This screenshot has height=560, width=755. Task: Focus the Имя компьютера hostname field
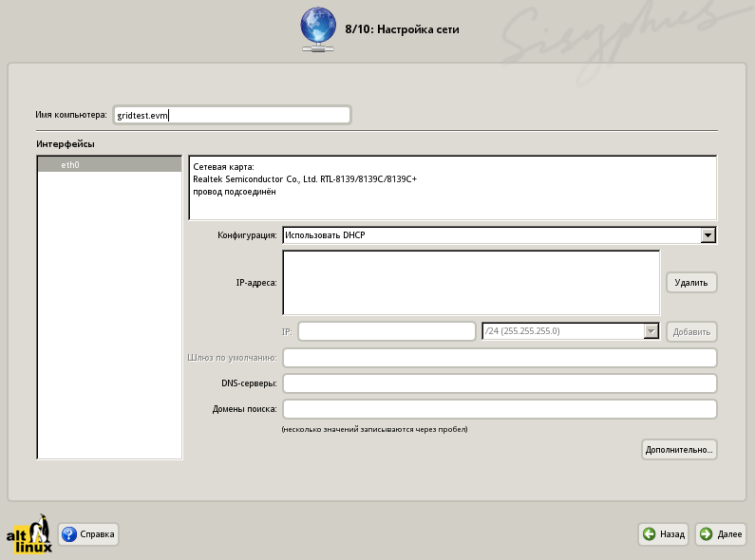click(231, 115)
